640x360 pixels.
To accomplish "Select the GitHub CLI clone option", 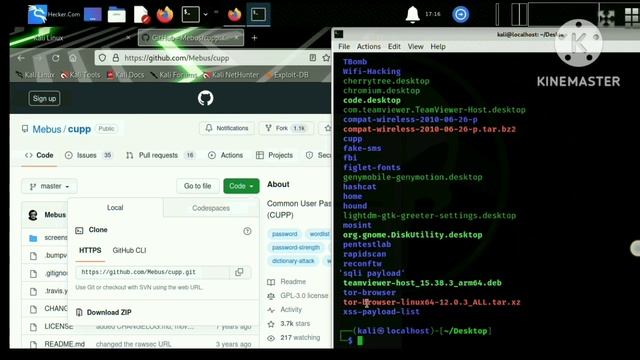I will coord(129,250).
